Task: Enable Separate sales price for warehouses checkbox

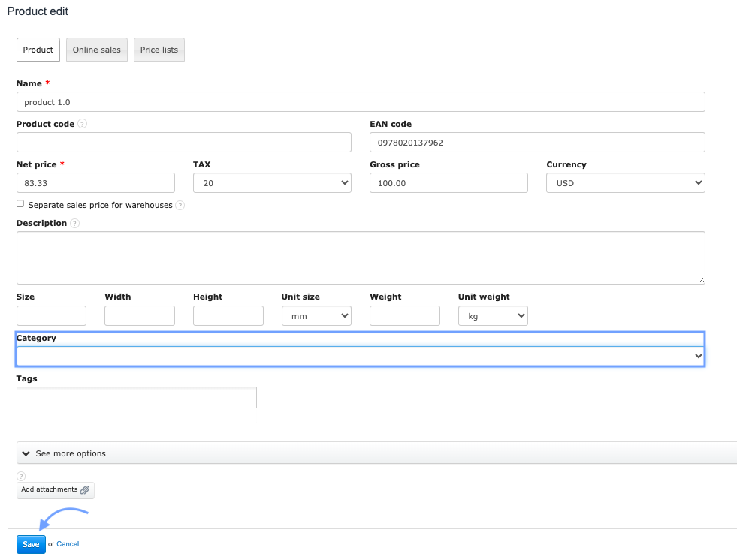Action: click(x=20, y=204)
